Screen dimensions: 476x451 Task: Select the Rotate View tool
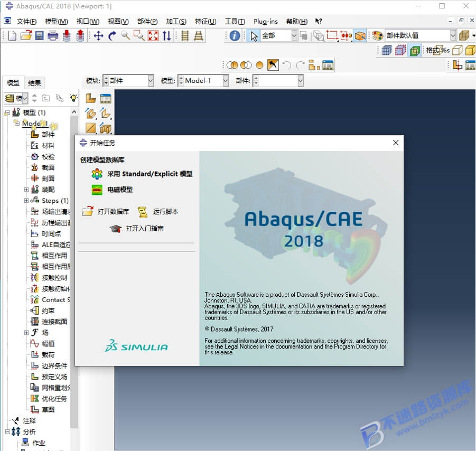click(x=112, y=36)
